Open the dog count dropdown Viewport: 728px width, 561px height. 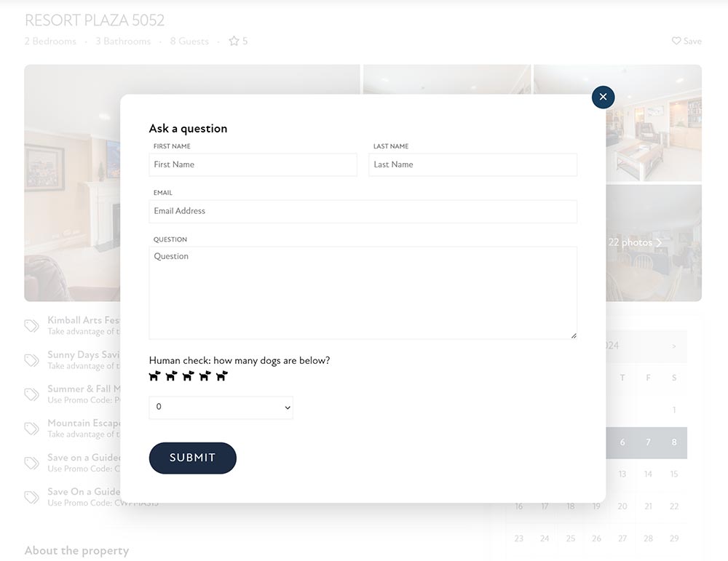coord(221,407)
